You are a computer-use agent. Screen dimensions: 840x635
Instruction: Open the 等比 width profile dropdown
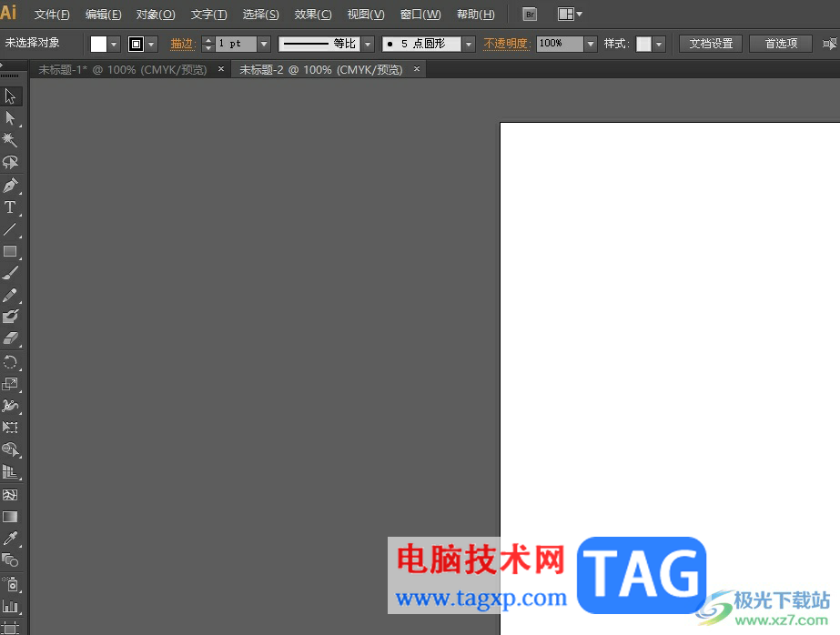click(368, 44)
